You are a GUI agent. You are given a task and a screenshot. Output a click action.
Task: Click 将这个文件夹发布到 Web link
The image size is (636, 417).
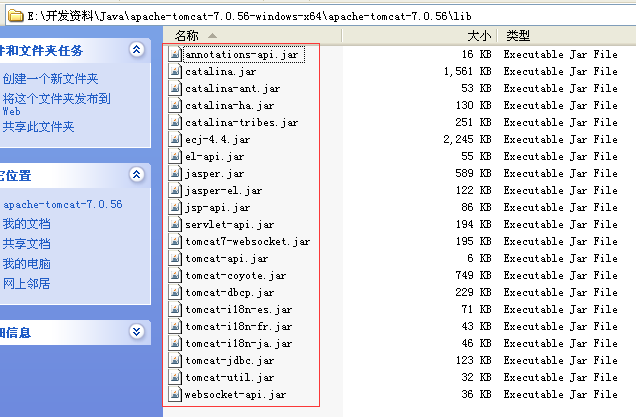point(56,104)
